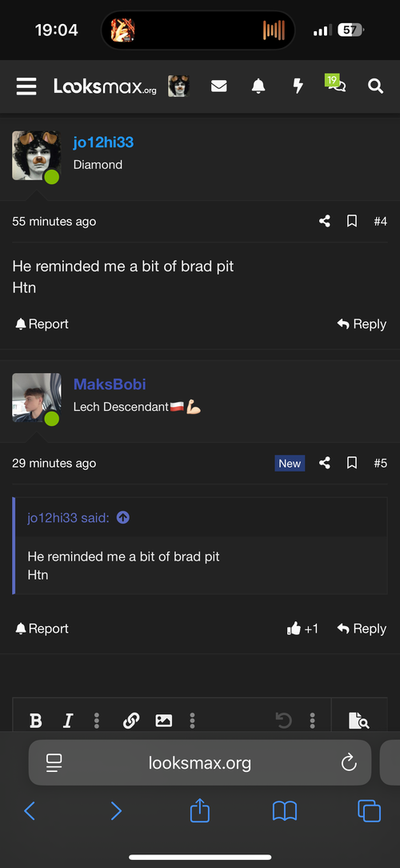
Task: Toggle italic formatting in editor
Action: (x=68, y=720)
